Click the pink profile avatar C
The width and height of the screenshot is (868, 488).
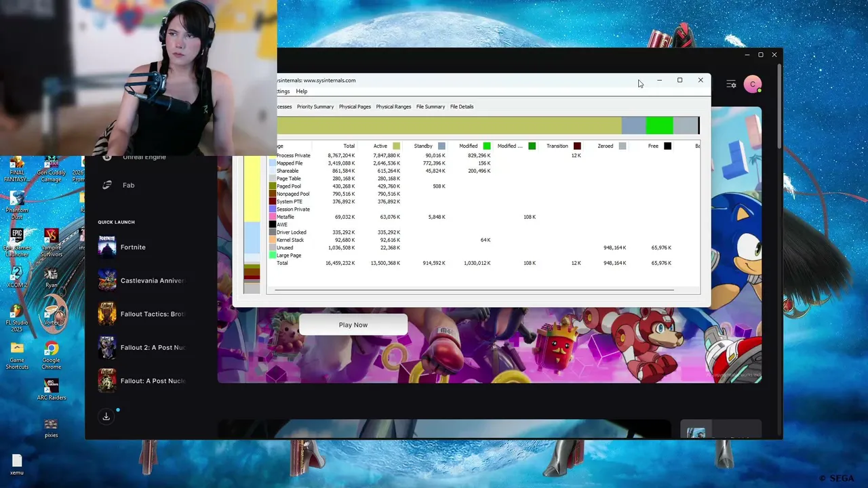click(x=752, y=84)
